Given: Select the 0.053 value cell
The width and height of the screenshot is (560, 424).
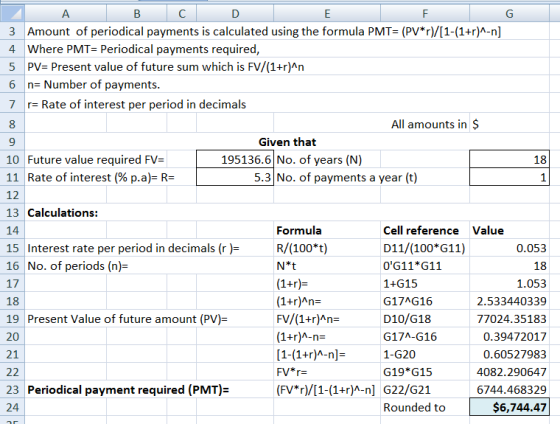Looking at the screenshot, I should [x=509, y=248].
